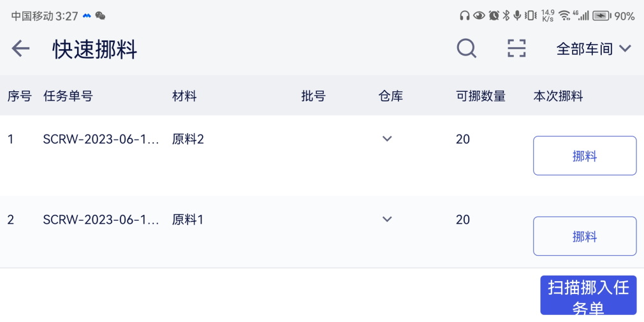This screenshot has height=322, width=644.
Task: Open the 全部车间 workshop dropdown
Action: click(x=593, y=49)
